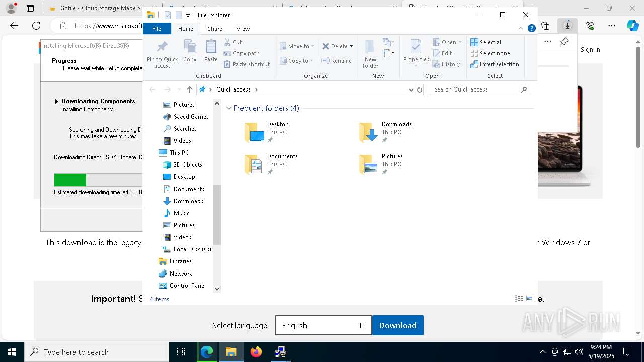644x362 pixels.
Task: Click the Edit command in Open group
Action: coord(442,53)
